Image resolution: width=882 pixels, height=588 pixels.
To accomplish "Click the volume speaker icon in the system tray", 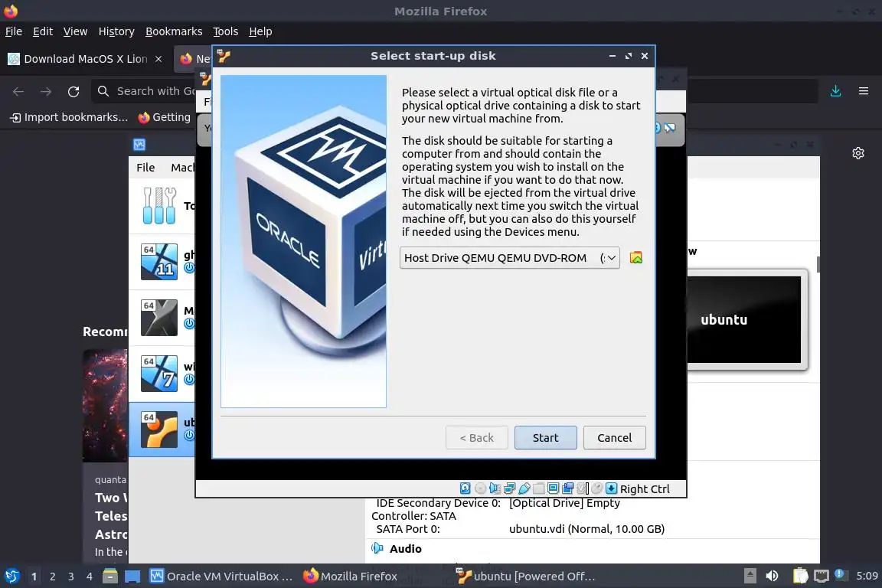I will pyautogui.click(x=773, y=576).
